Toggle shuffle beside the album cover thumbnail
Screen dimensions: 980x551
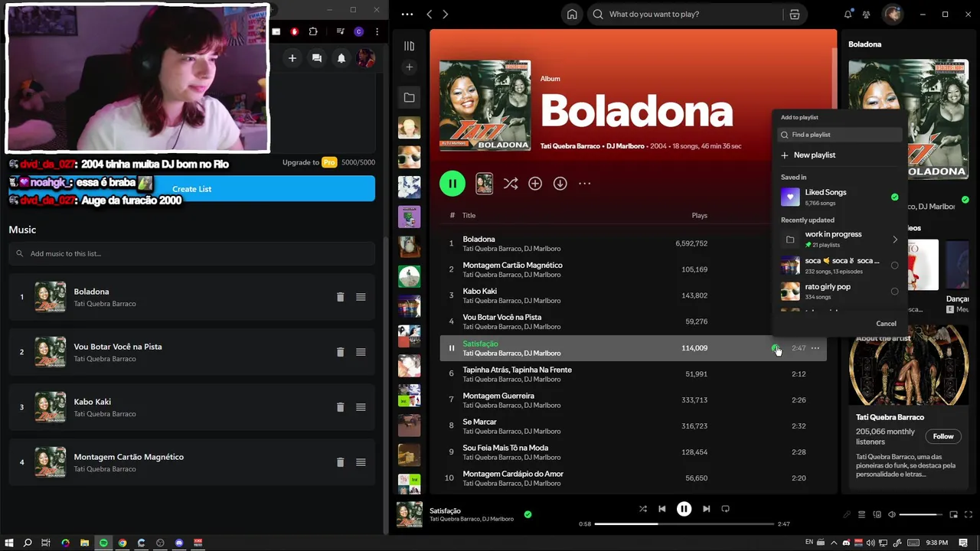click(x=511, y=184)
